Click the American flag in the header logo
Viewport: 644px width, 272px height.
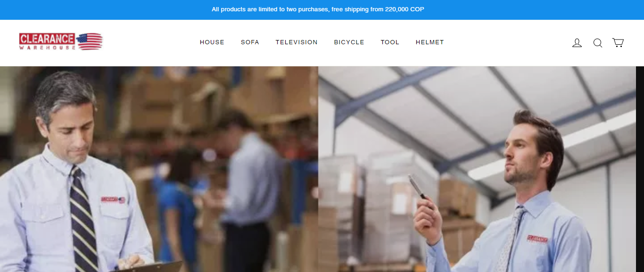[89, 41]
